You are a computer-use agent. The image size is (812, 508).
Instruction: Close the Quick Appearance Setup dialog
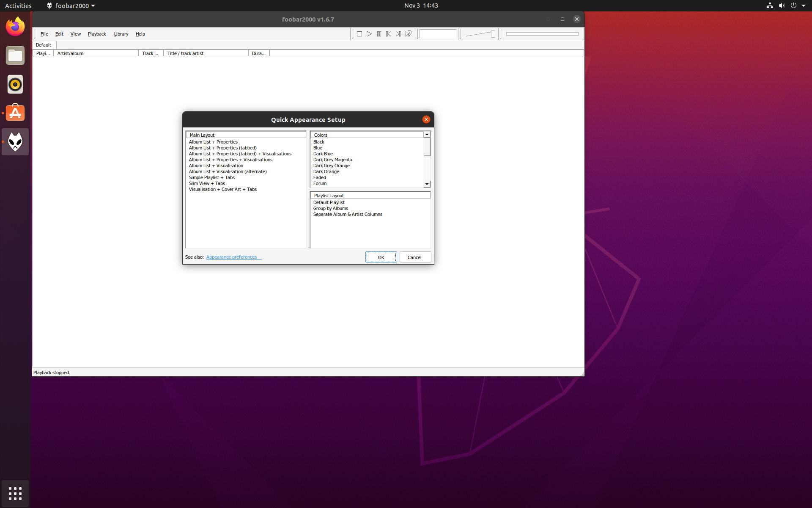pyautogui.click(x=426, y=119)
